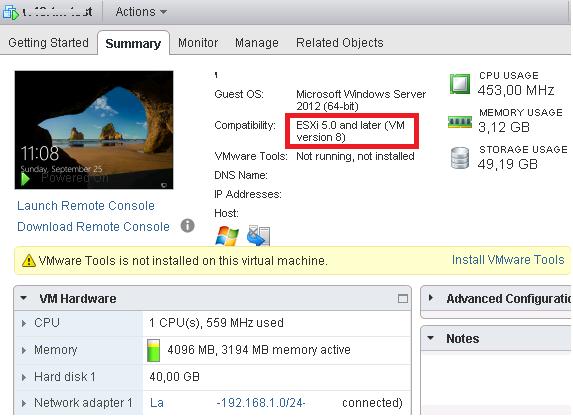Screen dimensions: 573x419
Task: Click the VM Hardware panel maximize icon
Action: pos(403,299)
